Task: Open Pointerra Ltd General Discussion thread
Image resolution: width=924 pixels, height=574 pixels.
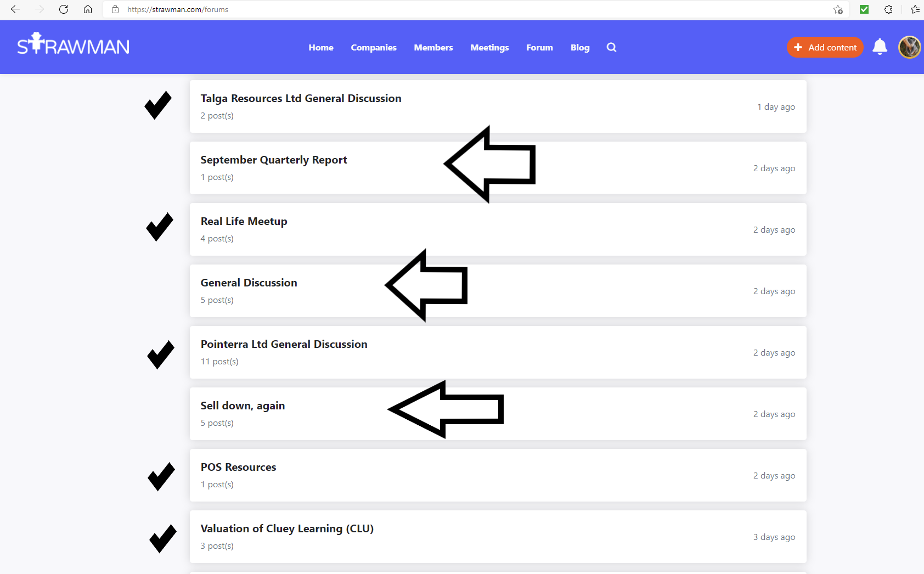Action: 284,344
